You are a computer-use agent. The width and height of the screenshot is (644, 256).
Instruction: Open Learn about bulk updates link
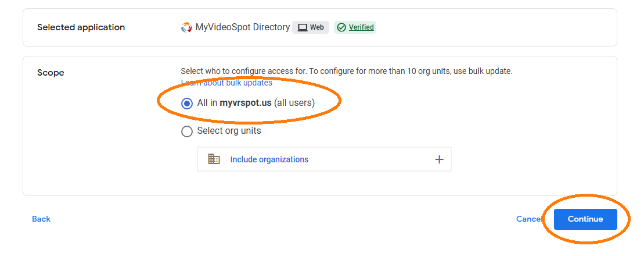(226, 83)
